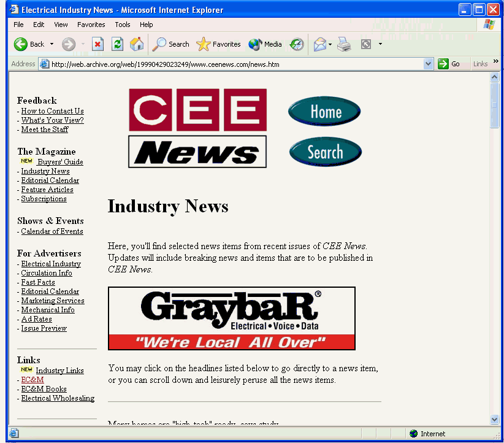Open the History toolbar icon
The width and height of the screenshot is (504, 443).
[297, 44]
